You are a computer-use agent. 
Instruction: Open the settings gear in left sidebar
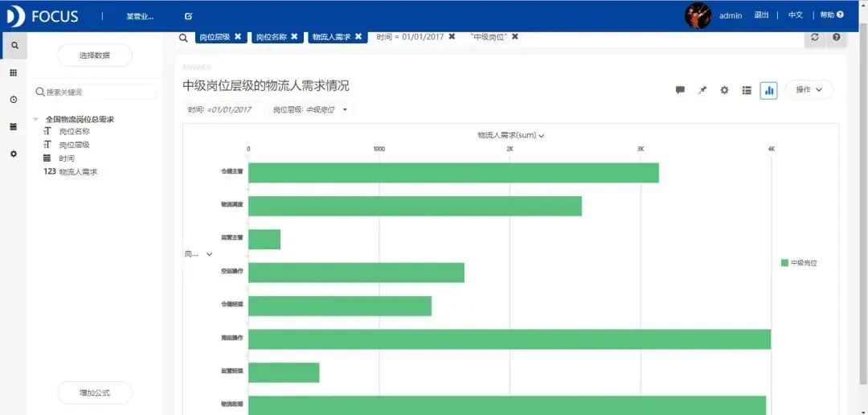coord(14,154)
